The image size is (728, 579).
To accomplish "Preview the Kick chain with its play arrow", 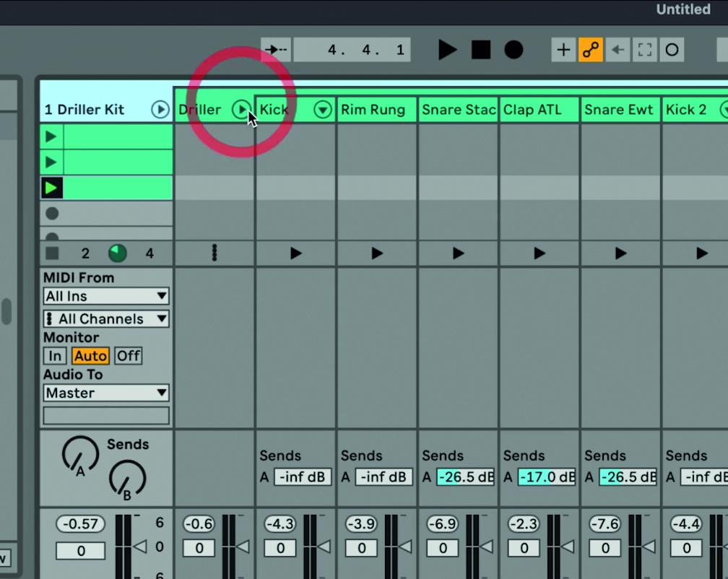I will (296, 253).
